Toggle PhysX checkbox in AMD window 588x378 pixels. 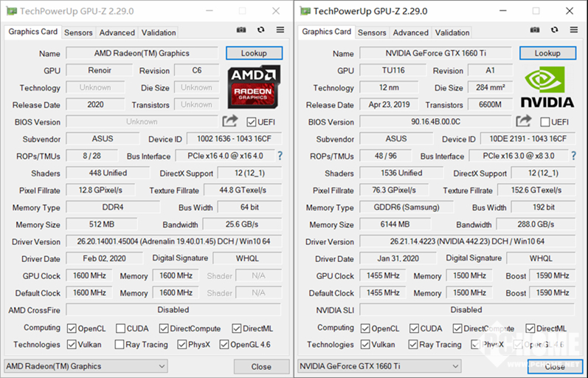(x=182, y=345)
